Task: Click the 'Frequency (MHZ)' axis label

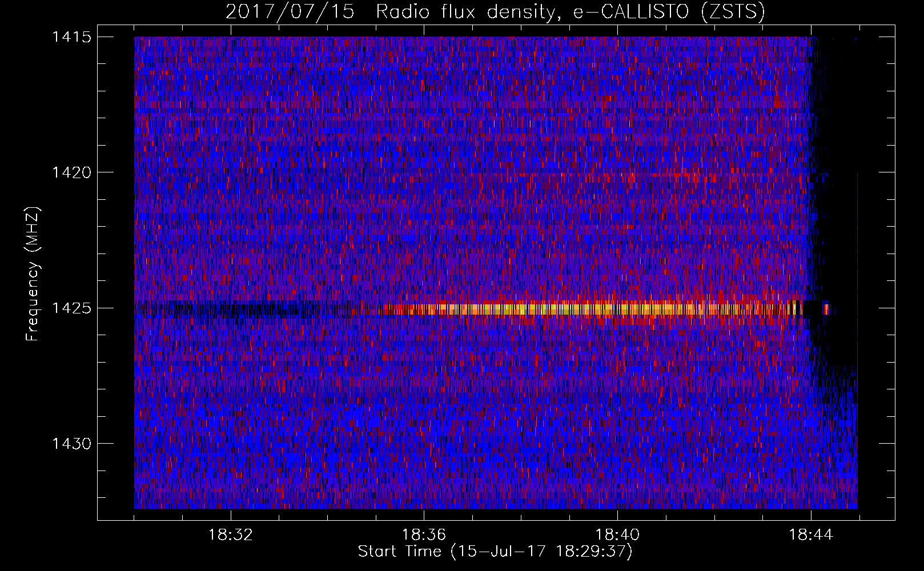Action: 33,275
